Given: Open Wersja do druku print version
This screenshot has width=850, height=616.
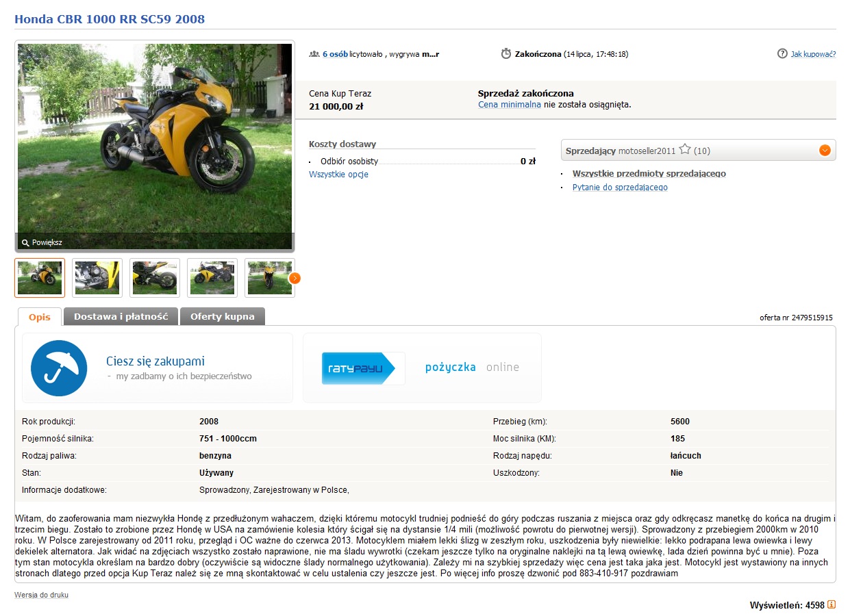Looking at the screenshot, I should pos(41,595).
